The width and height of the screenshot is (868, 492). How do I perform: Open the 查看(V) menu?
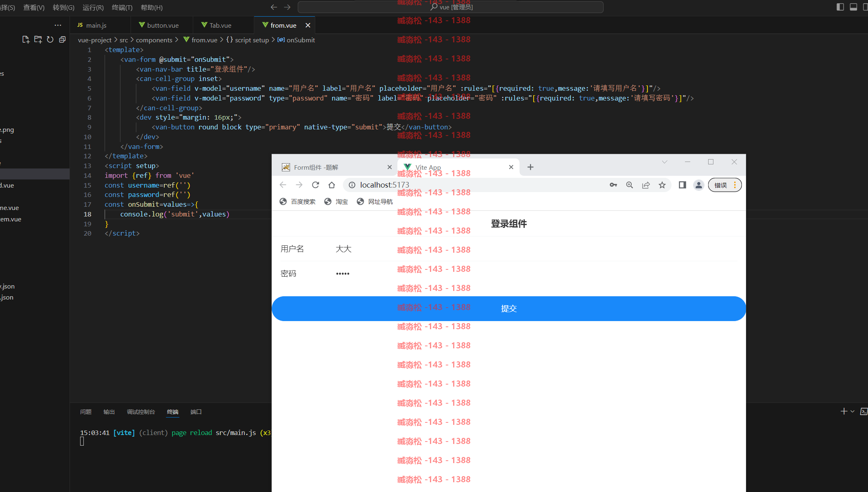pos(34,7)
